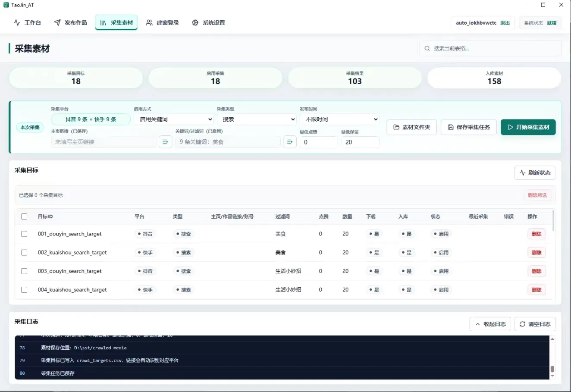The image size is (571, 392).
Task: Click the 采集目标 table vertical scrollbar
Action: (553, 221)
